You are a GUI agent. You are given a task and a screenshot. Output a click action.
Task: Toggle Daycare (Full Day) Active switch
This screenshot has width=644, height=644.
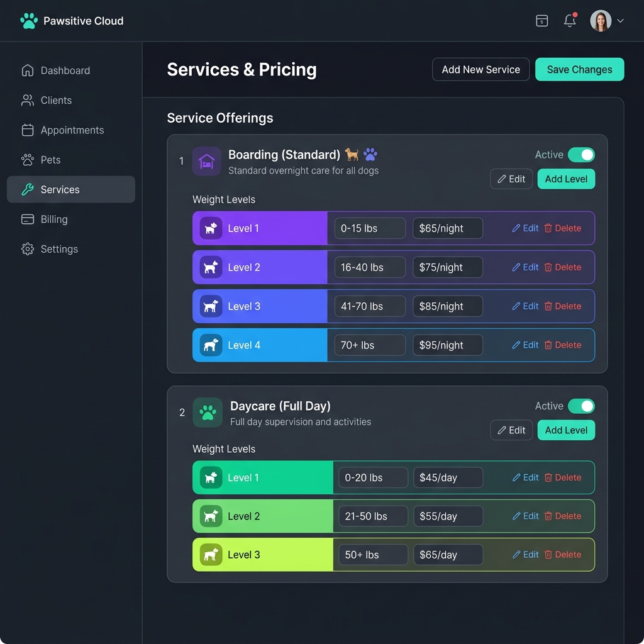coord(581,406)
